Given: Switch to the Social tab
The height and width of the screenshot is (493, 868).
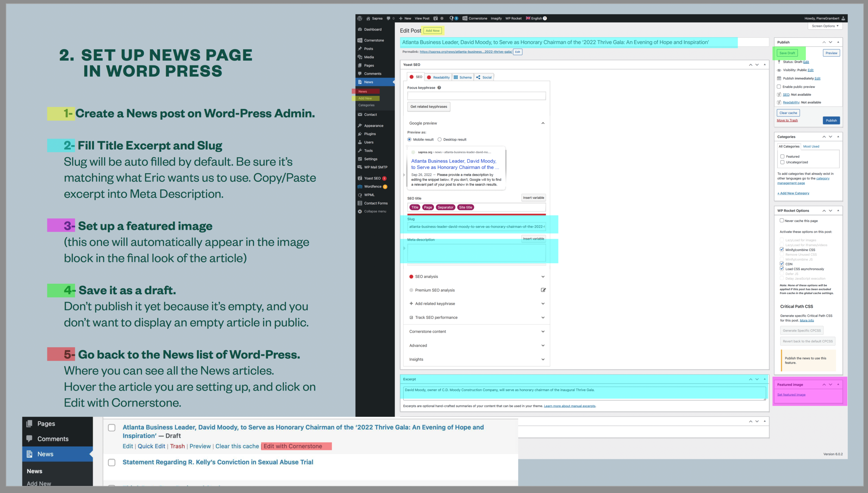Looking at the screenshot, I should [x=484, y=77].
